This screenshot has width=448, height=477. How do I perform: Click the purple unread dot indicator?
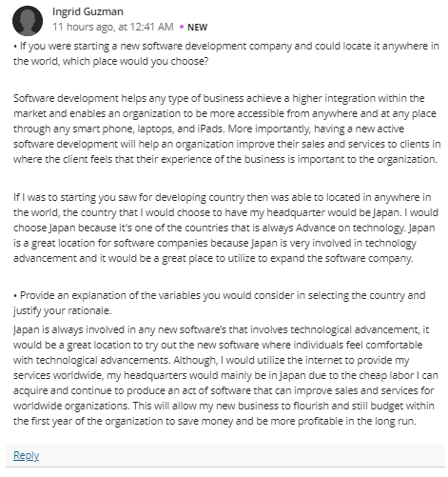[x=182, y=27]
